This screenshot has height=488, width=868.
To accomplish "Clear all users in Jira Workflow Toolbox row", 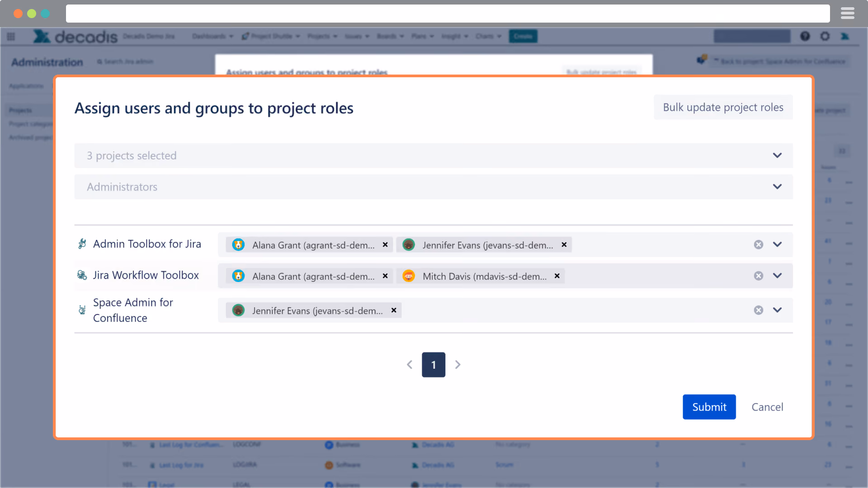I will tap(759, 276).
